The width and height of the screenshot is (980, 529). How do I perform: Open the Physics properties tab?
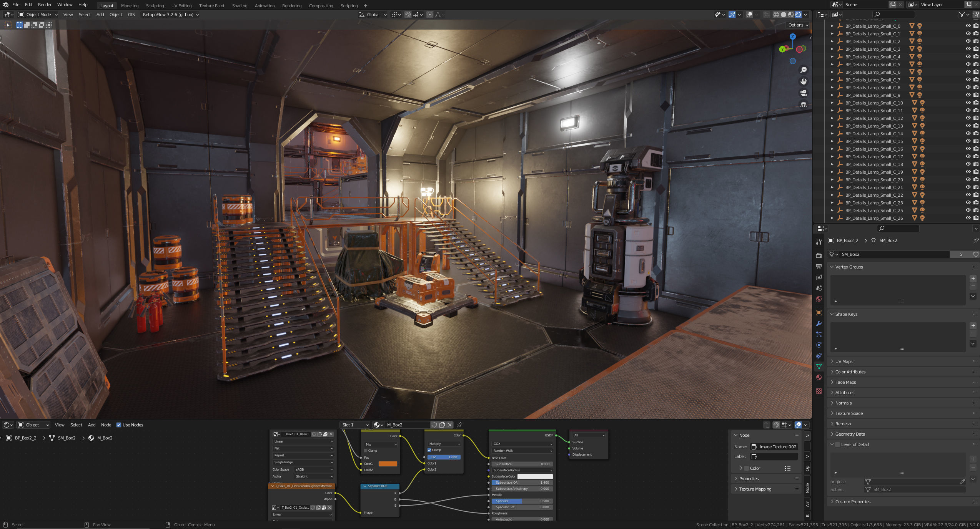pyautogui.click(x=819, y=345)
